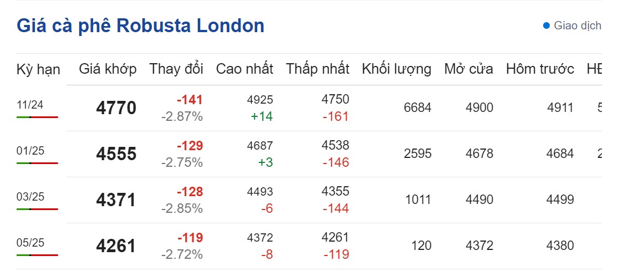Screen dimensions: 644x271
Task: Sort by Khối lượng column header
Action: (x=396, y=69)
